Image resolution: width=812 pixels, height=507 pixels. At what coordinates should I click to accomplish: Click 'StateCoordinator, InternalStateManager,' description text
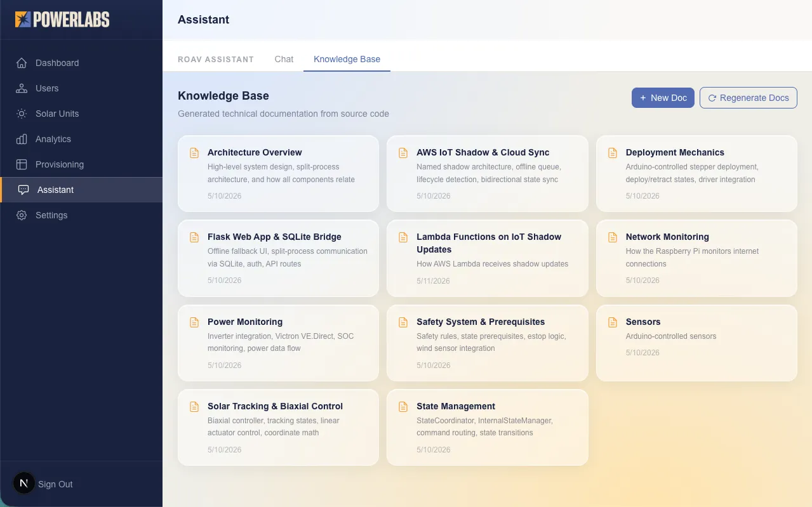(484, 421)
